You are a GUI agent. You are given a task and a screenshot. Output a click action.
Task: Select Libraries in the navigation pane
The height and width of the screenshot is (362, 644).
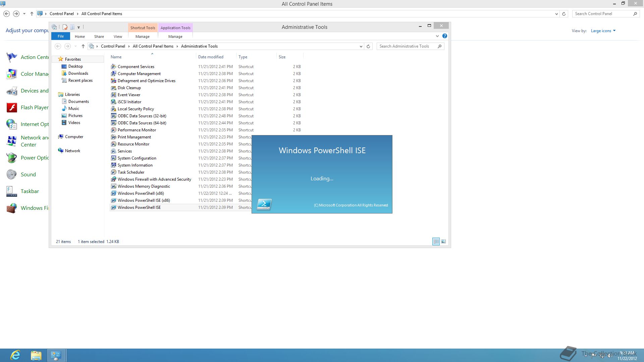[72, 95]
